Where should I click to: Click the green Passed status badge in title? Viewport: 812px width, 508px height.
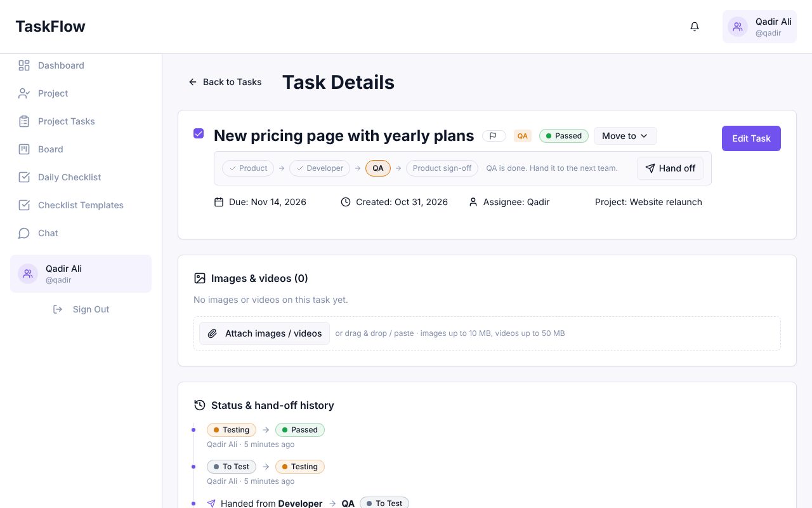(564, 136)
